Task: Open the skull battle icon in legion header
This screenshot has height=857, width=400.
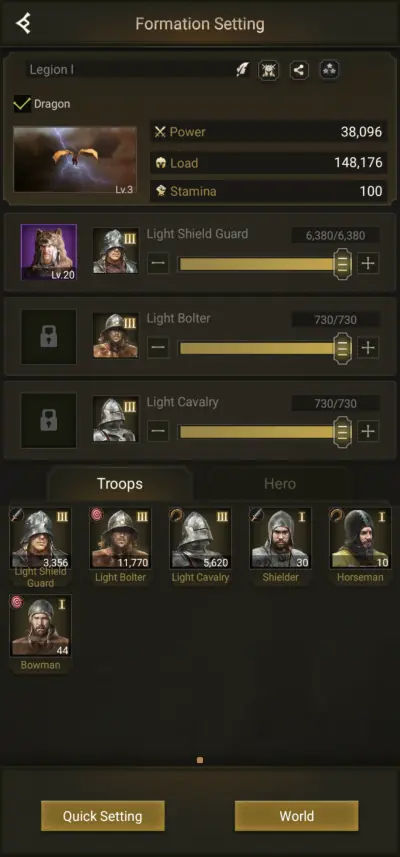Action: (269, 70)
